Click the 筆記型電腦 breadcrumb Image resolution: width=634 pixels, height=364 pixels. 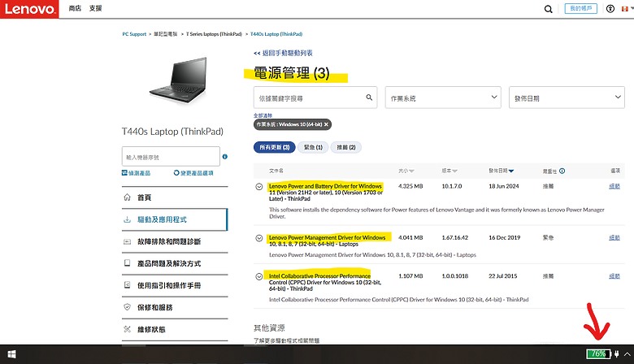[165, 34]
